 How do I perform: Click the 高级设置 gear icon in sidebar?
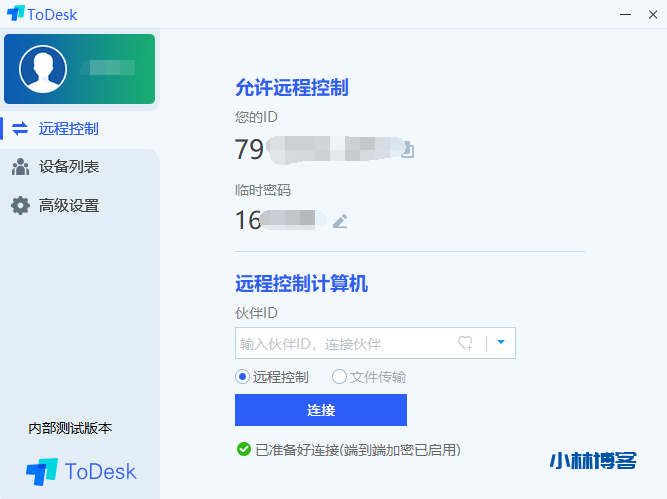click(x=20, y=205)
